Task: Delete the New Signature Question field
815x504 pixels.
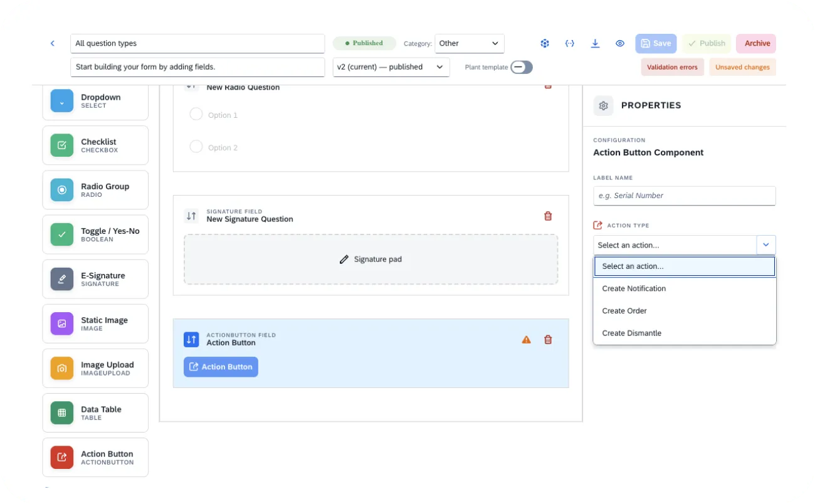Action: pyautogui.click(x=548, y=216)
